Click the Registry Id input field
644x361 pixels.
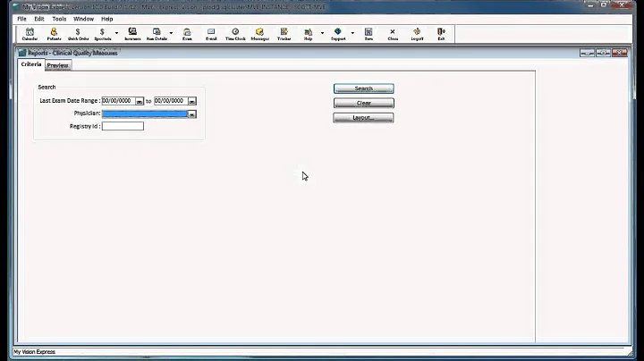pos(123,126)
